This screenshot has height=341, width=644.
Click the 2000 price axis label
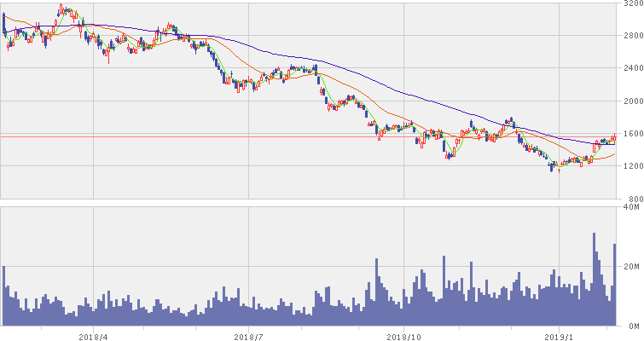[630, 101]
